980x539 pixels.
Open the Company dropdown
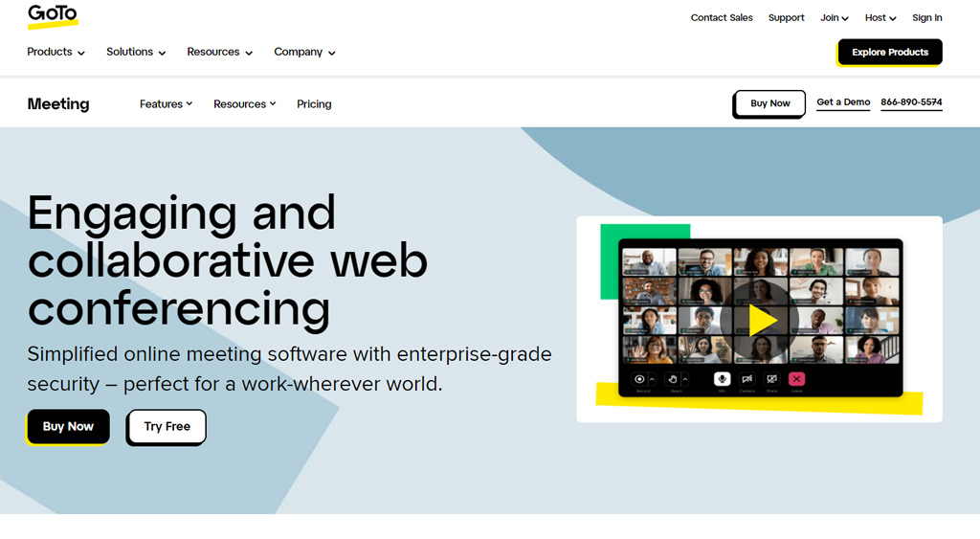click(x=304, y=52)
